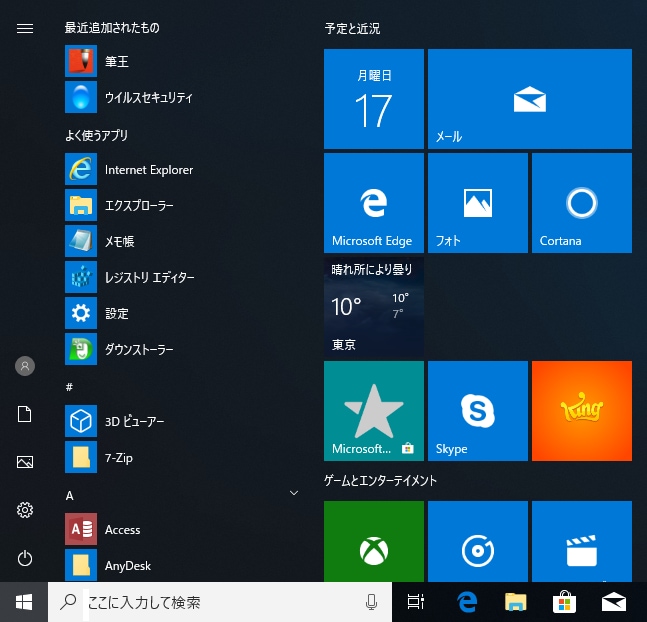Click the Windows Start button
The height and width of the screenshot is (622, 647).
click(x=24, y=602)
